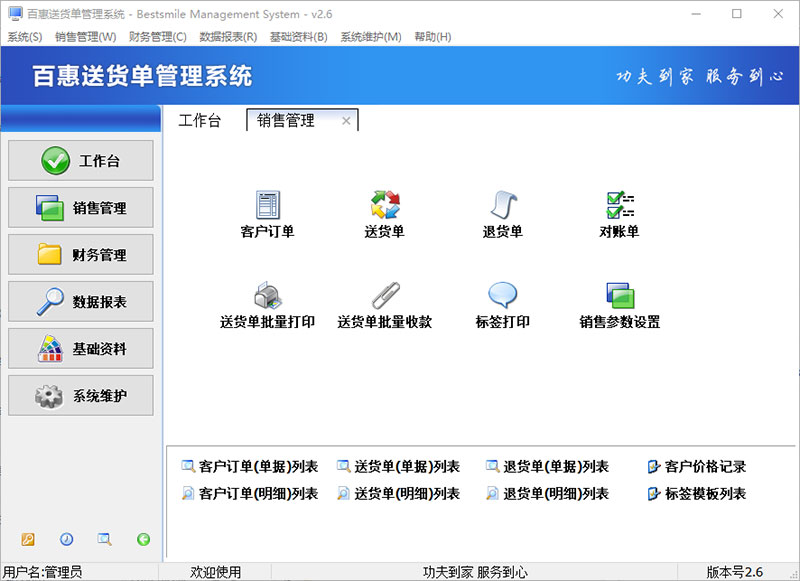
Task: Launch 送货单批量打印 printer icon
Action: [267, 296]
